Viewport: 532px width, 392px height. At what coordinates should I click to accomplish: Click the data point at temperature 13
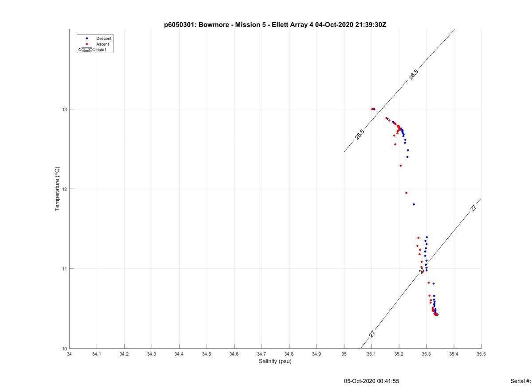pos(373,109)
